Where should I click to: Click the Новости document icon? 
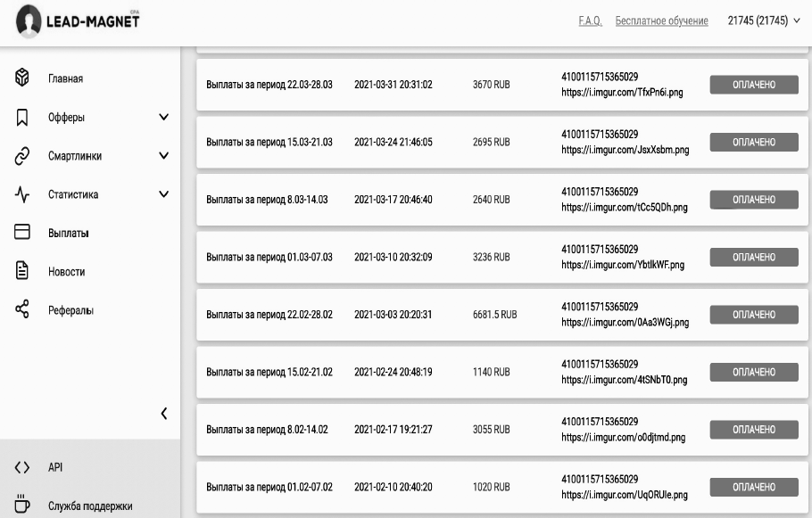(22, 271)
